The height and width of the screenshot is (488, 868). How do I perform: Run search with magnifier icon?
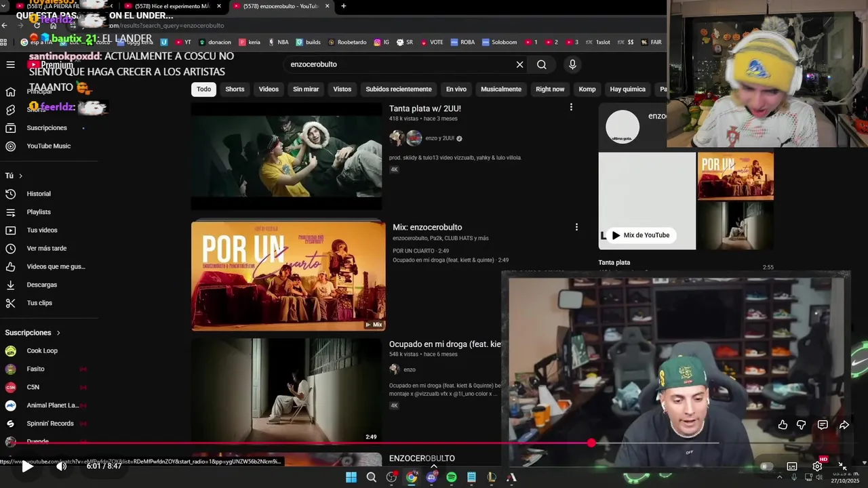click(x=542, y=64)
